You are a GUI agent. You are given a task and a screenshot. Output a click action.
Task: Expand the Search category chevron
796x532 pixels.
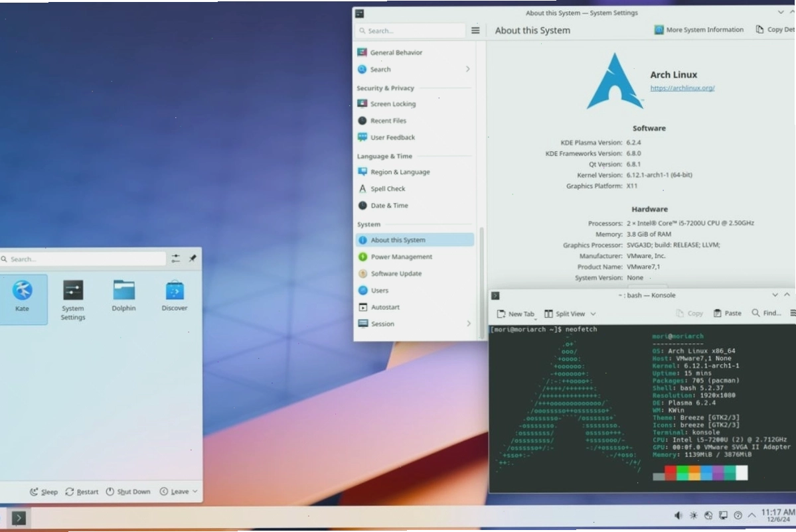pos(467,69)
